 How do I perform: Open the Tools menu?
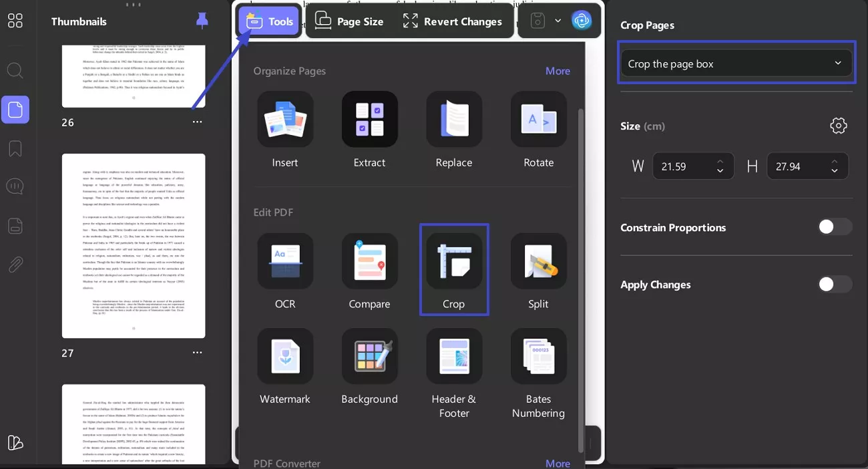[269, 21]
